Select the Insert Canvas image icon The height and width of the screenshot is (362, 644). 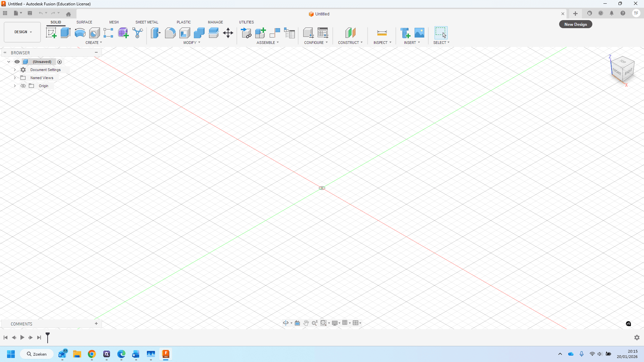(419, 33)
